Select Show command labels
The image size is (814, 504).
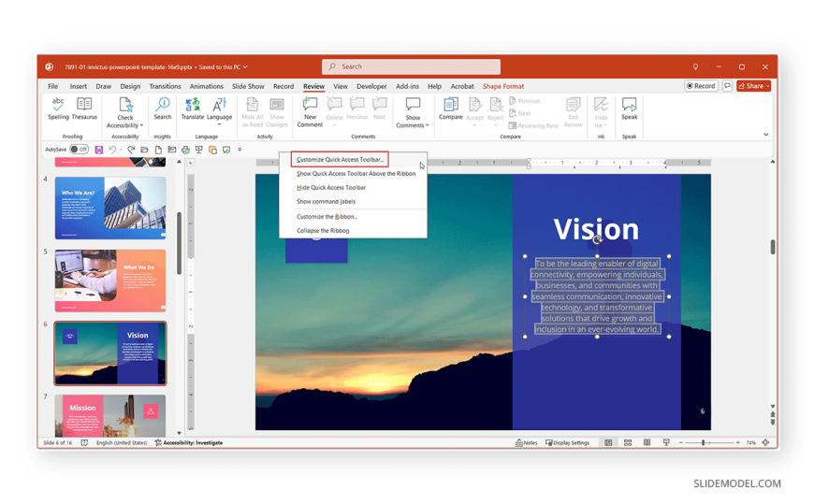tap(326, 201)
